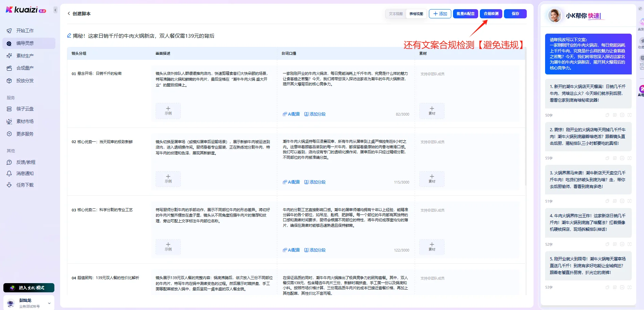
Task: Click the 进入生机模式 button
Action: click(x=29, y=288)
